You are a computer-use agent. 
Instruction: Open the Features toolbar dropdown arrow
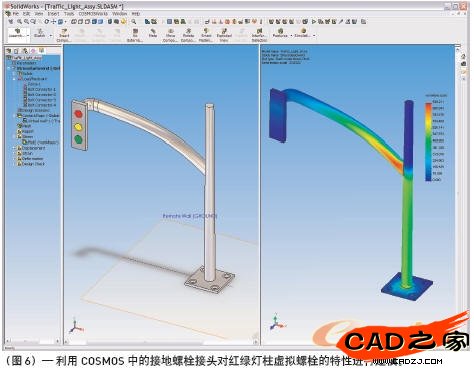click(x=291, y=35)
